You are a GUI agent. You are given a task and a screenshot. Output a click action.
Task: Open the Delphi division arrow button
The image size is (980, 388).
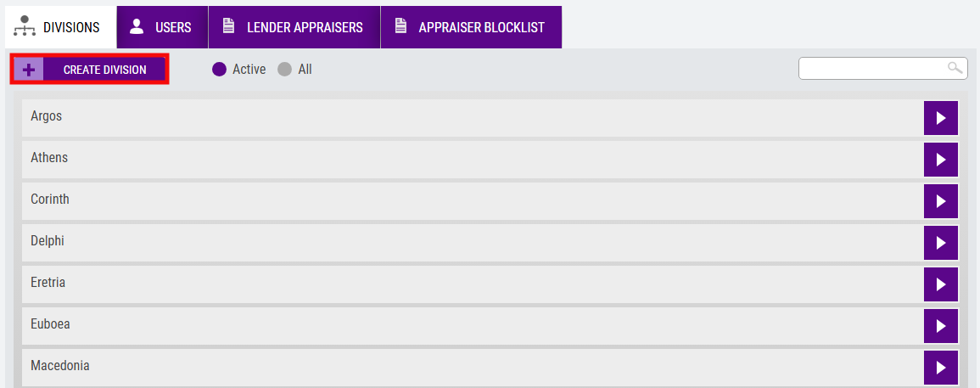pos(941,243)
